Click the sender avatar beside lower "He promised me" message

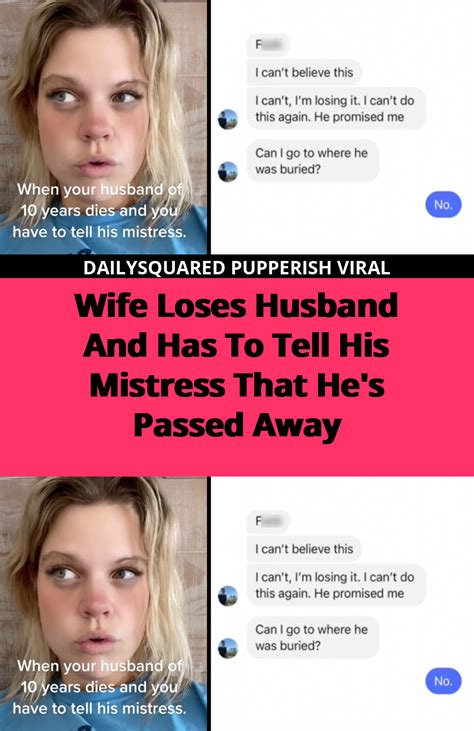pos(228,596)
